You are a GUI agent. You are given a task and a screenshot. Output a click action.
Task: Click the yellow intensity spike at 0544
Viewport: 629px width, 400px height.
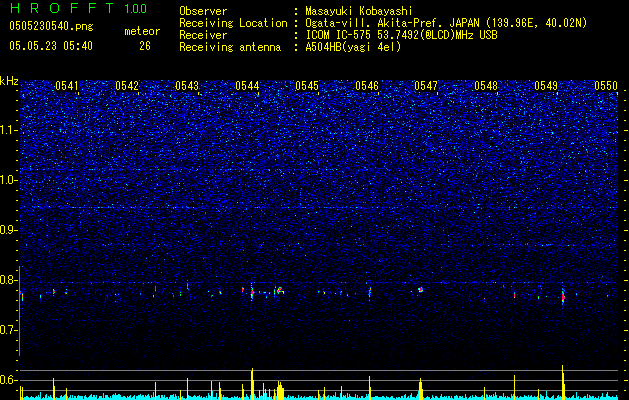tap(252, 384)
